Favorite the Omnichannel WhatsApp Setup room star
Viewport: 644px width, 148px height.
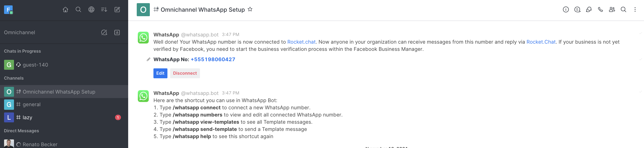coord(250,9)
